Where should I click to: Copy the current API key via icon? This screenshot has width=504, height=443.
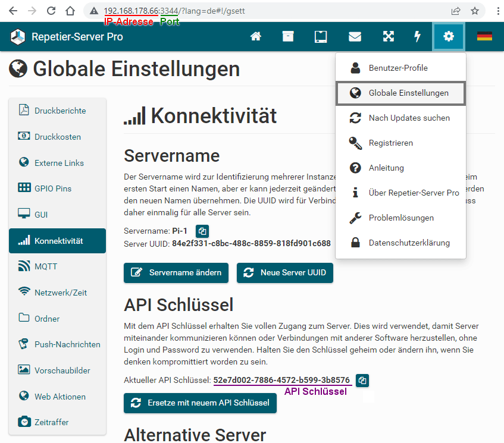tap(362, 381)
